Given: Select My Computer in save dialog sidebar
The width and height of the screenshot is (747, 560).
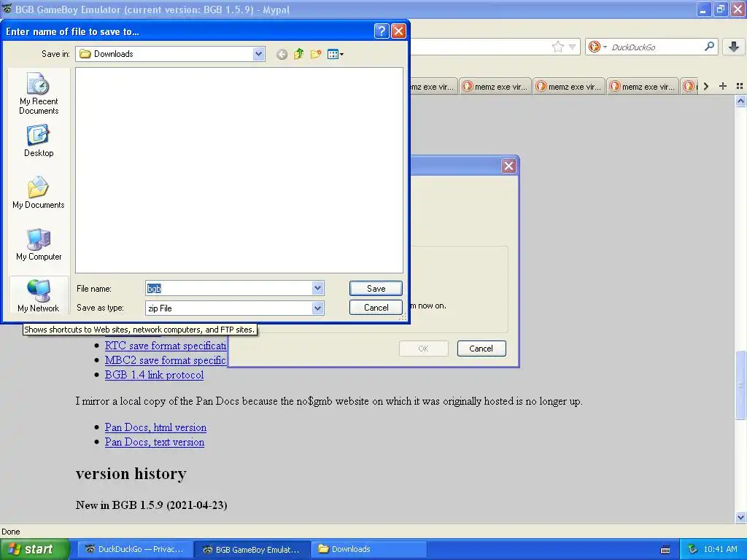Looking at the screenshot, I should coord(39,244).
